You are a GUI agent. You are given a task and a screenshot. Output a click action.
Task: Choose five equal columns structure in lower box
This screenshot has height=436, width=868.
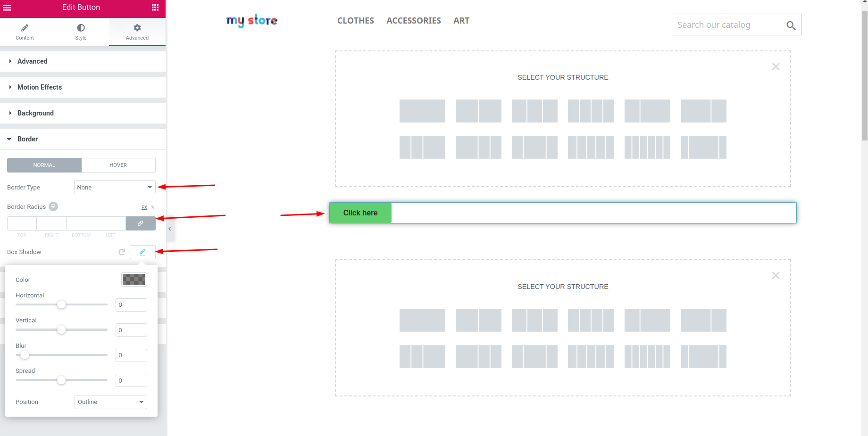(591, 356)
